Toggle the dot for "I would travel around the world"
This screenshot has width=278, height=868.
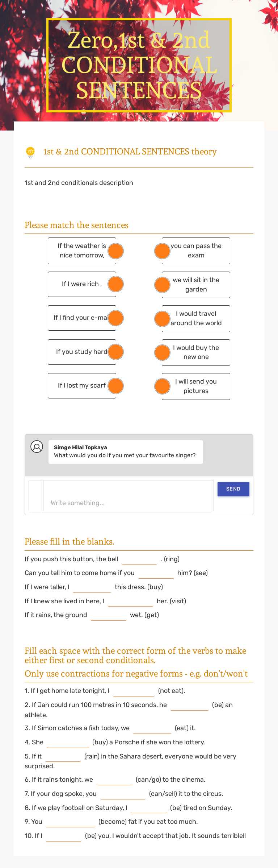coord(162,318)
